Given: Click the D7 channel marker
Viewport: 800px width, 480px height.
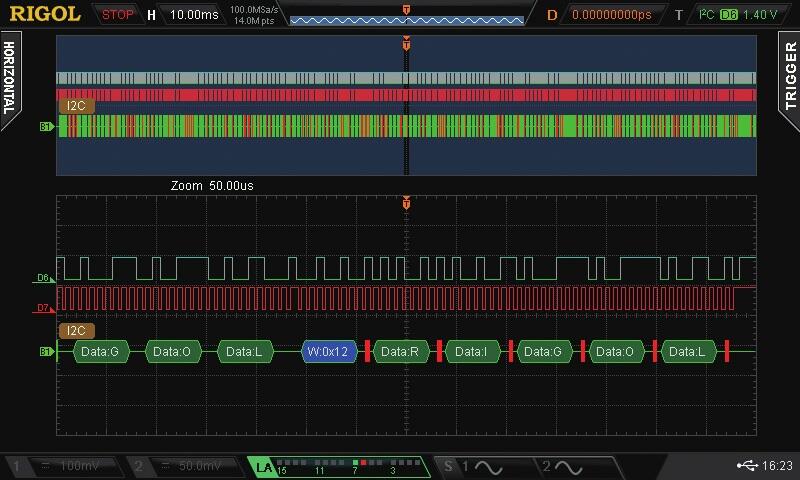Looking at the screenshot, I should point(44,308).
